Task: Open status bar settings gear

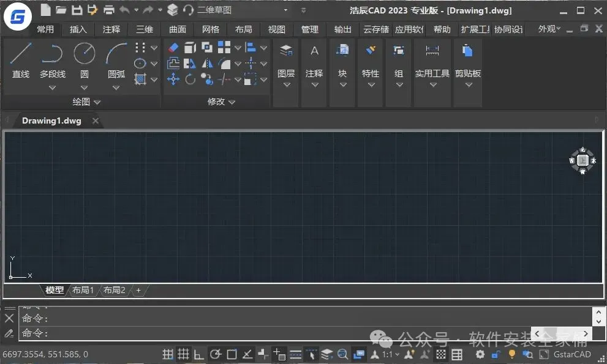Action: pos(480,354)
